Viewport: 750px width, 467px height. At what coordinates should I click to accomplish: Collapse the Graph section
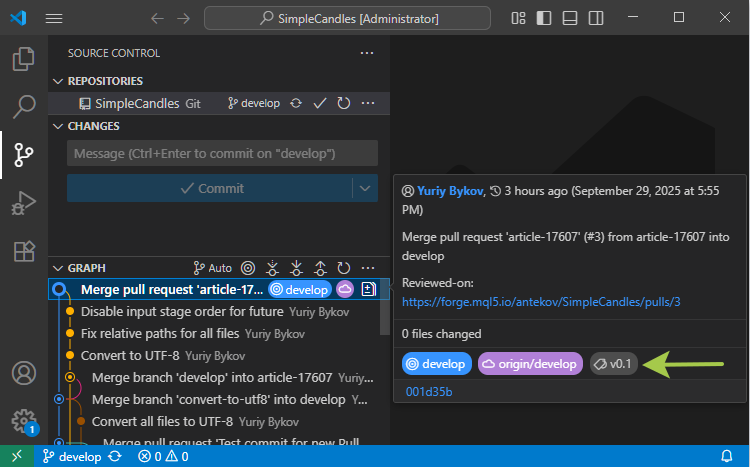58,268
